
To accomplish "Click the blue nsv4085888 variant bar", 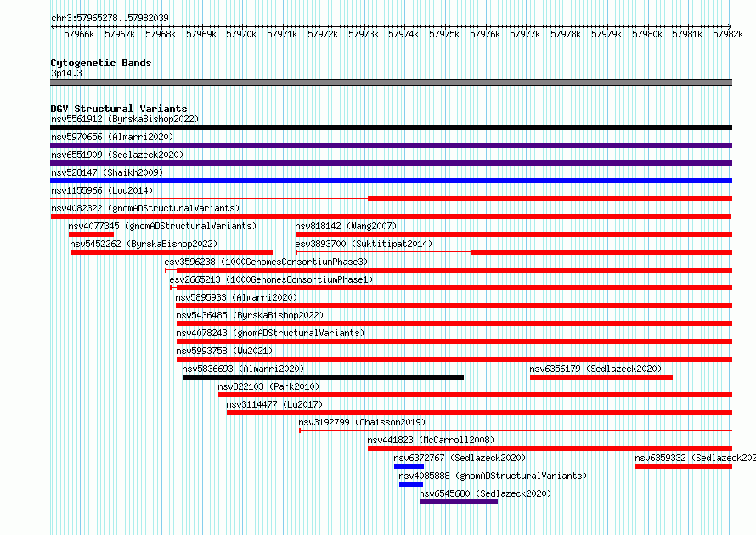I will tap(411, 484).
